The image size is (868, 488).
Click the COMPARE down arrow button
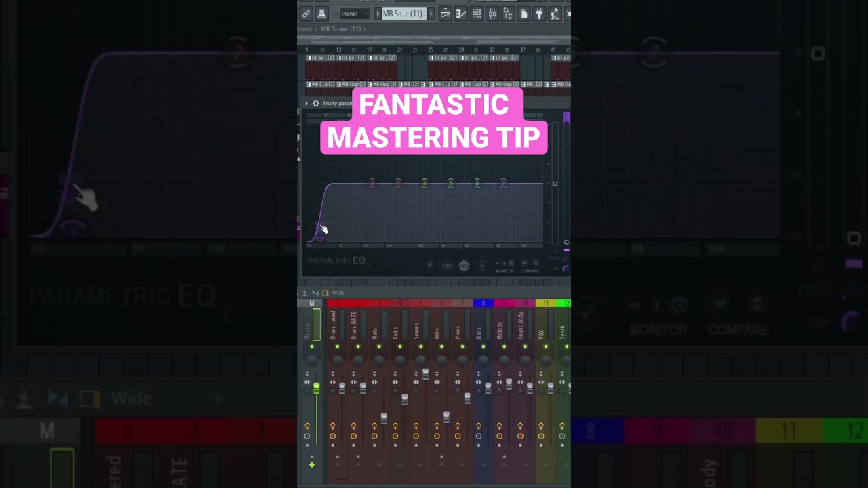524,263
